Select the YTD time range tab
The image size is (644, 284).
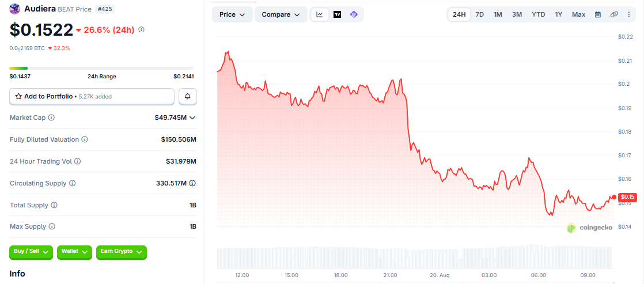click(x=539, y=14)
